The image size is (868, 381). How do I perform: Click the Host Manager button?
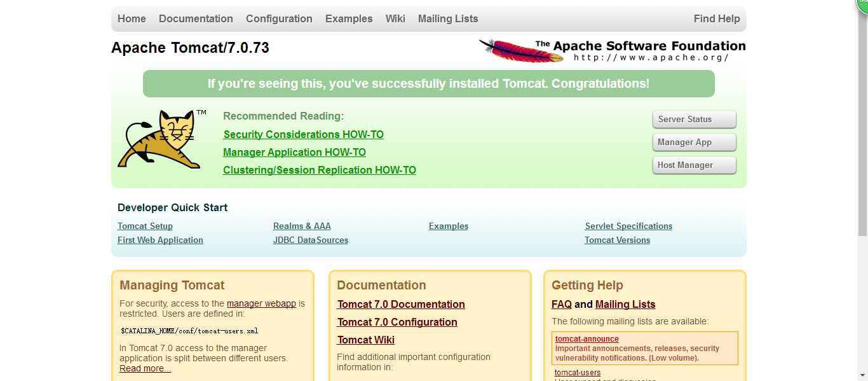tap(694, 165)
